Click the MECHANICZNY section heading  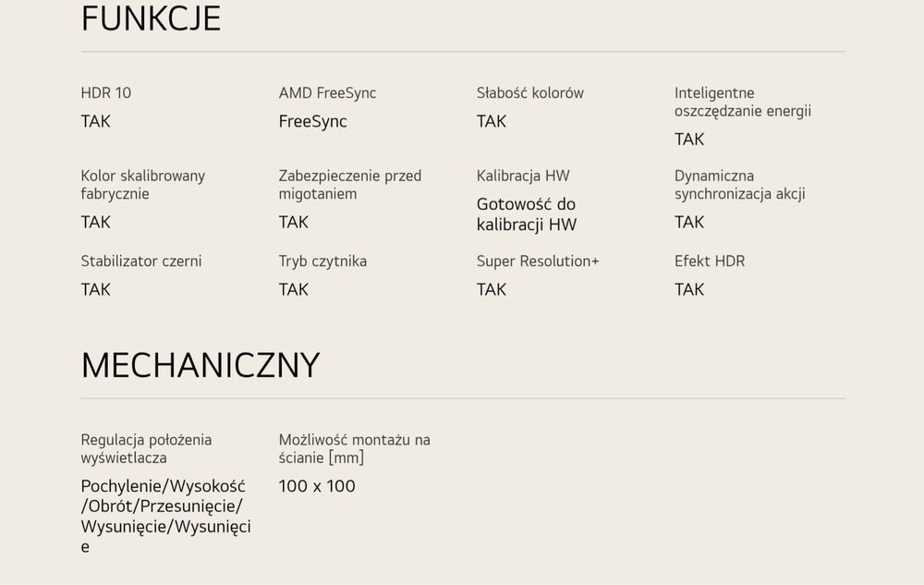point(201,365)
